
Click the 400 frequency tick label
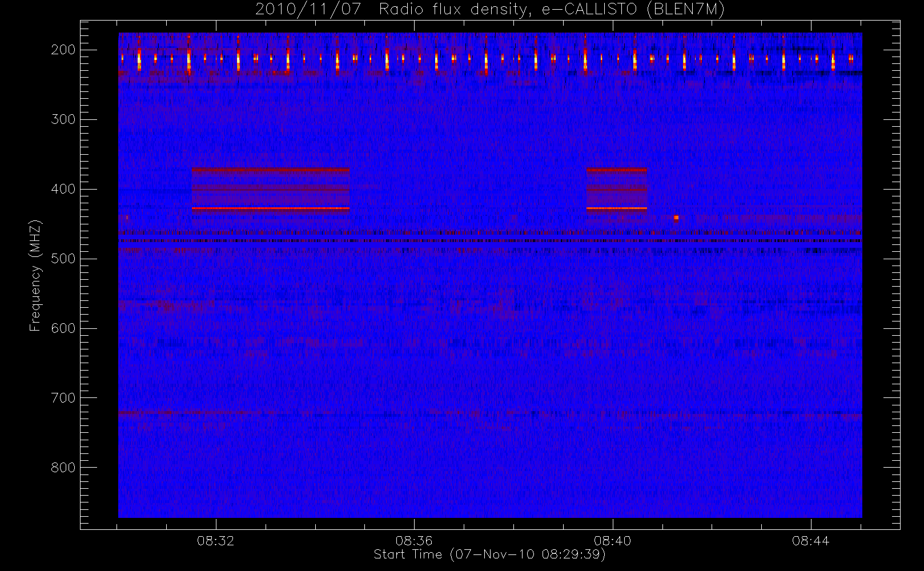[x=63, y=189]
